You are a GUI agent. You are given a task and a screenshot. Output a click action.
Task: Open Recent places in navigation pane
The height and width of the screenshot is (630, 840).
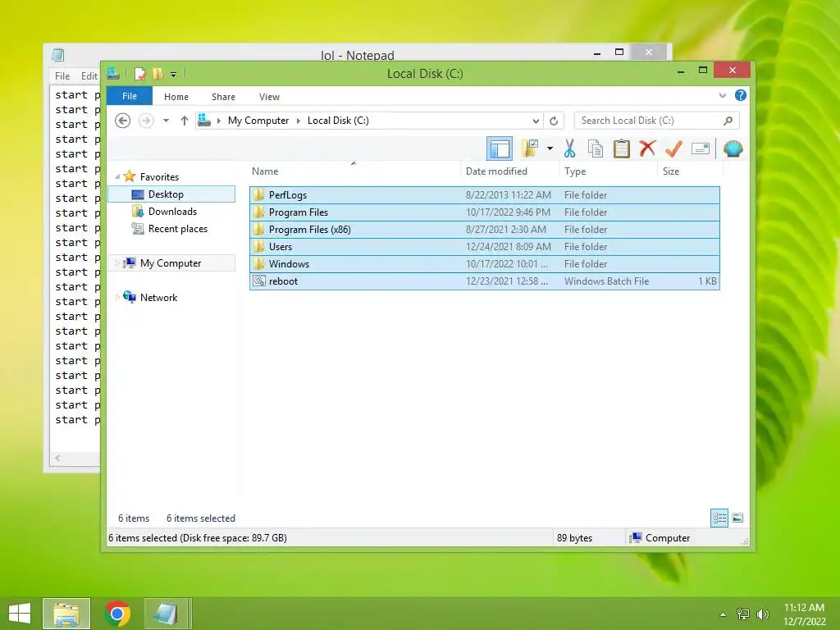coord(177,229)
